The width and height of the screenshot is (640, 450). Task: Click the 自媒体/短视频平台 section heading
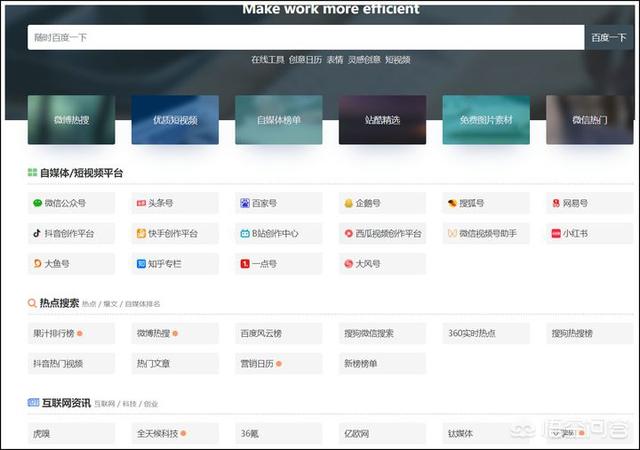point(81,173)
